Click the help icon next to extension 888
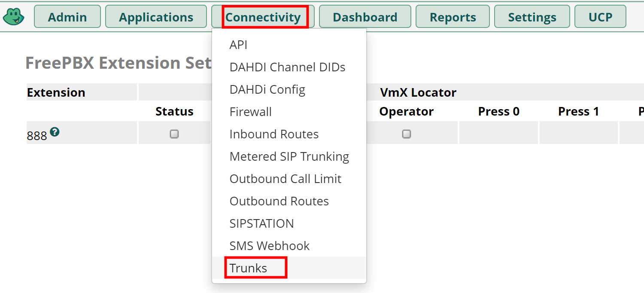This screenshot has height=293, width=644. [55, 132]
